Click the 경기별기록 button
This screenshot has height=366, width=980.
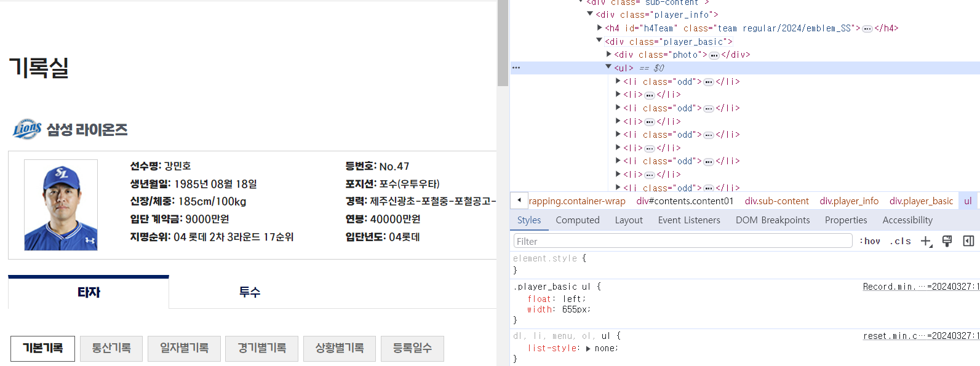click(262, 348)
